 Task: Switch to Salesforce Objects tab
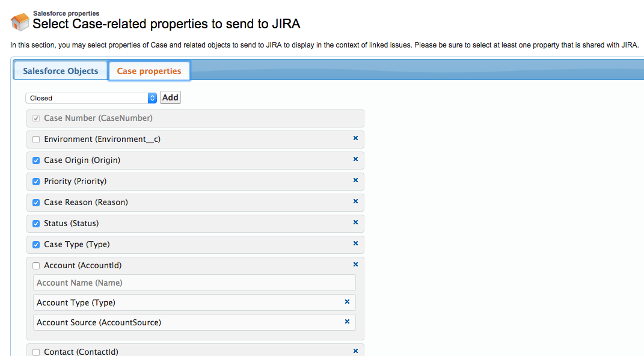(60, 71)
